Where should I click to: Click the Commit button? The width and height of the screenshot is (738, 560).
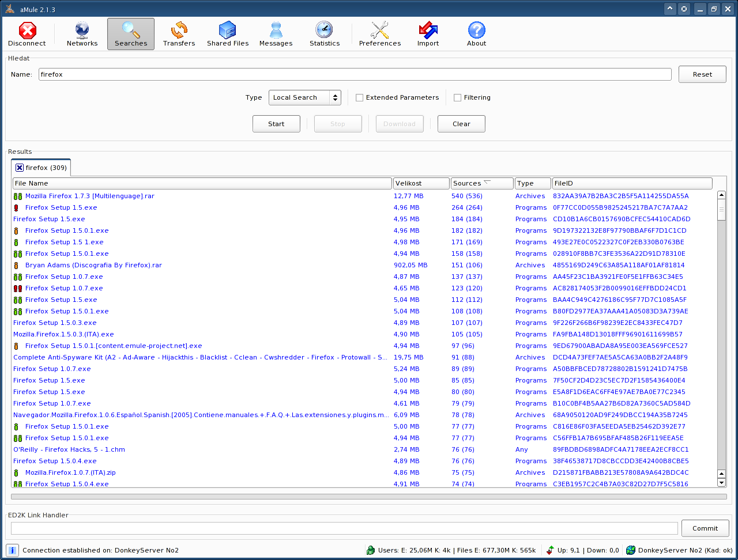(x=705, y=528)
